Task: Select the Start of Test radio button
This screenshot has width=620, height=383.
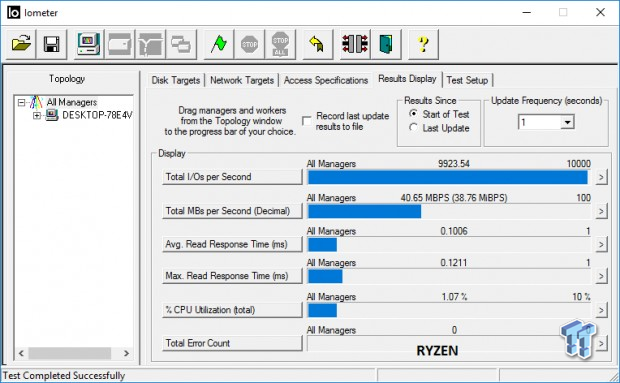Action: (413, 114)
